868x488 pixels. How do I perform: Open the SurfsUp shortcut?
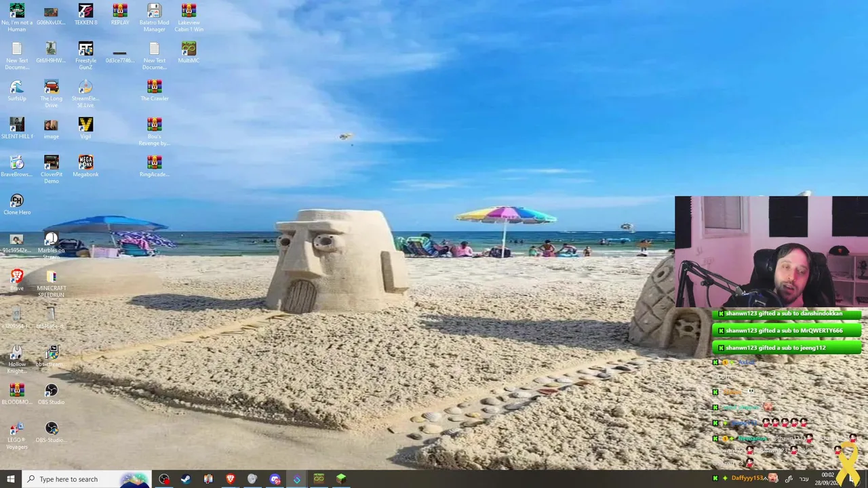[17, 90]
